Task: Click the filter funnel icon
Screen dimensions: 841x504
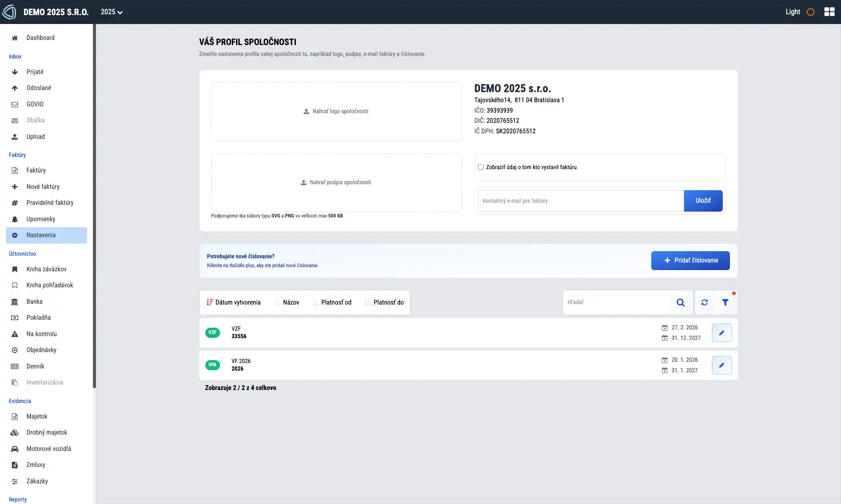Action: click(725, 302)
